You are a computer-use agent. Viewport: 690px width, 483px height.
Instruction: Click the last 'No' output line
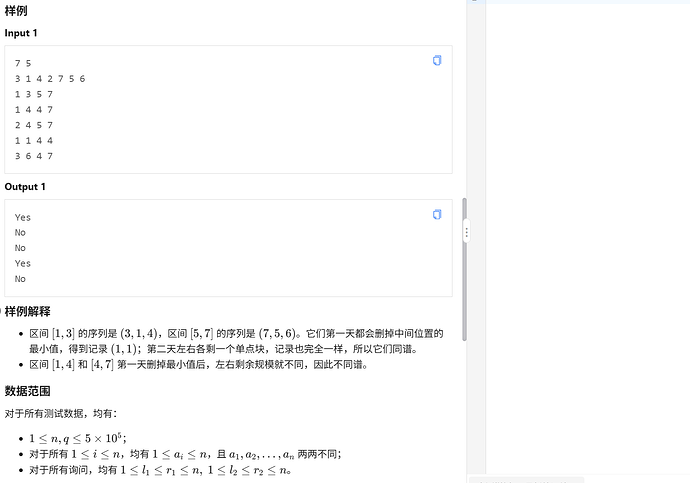(x=20, y=279)
